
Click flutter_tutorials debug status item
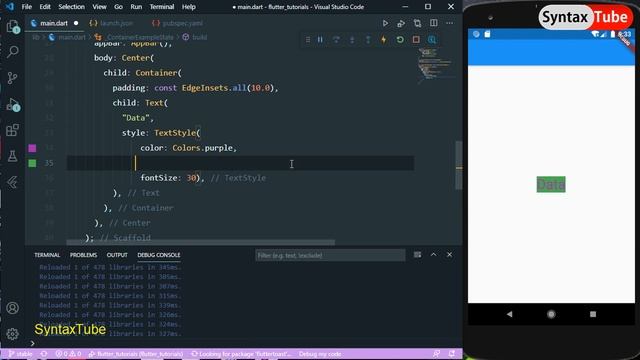(x=136, y=354)
